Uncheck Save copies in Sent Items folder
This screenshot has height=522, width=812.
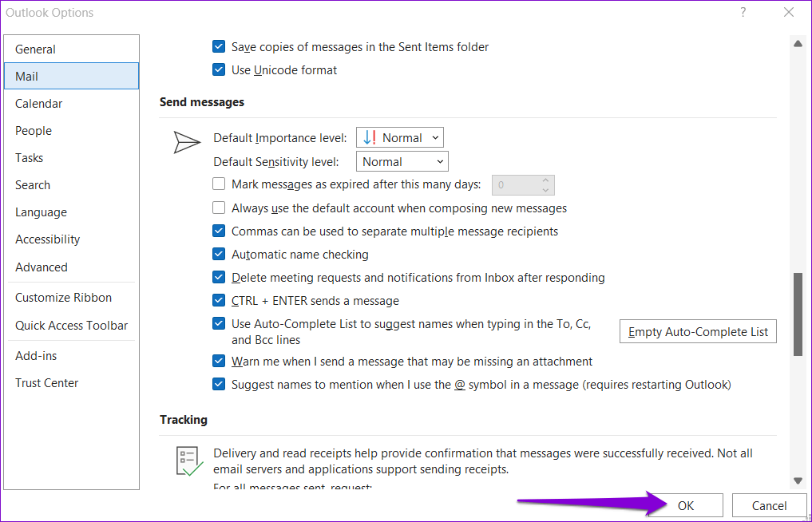pos(219,46)
